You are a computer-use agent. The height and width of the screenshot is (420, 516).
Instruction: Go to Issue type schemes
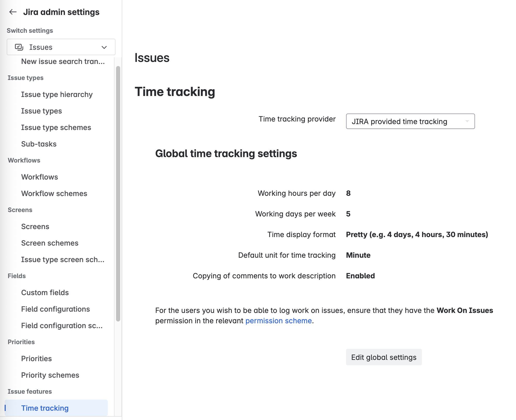pos(56,127)
